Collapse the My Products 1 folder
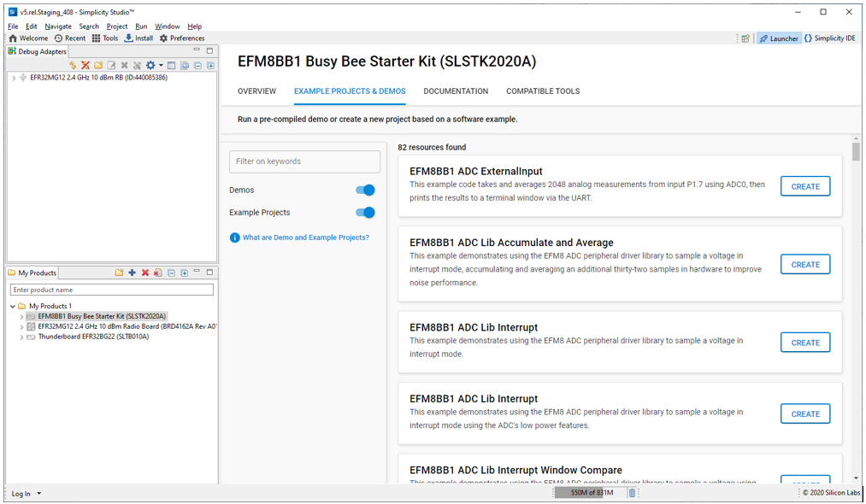Screen dimensions: 866x504 [x=13, y=306]
